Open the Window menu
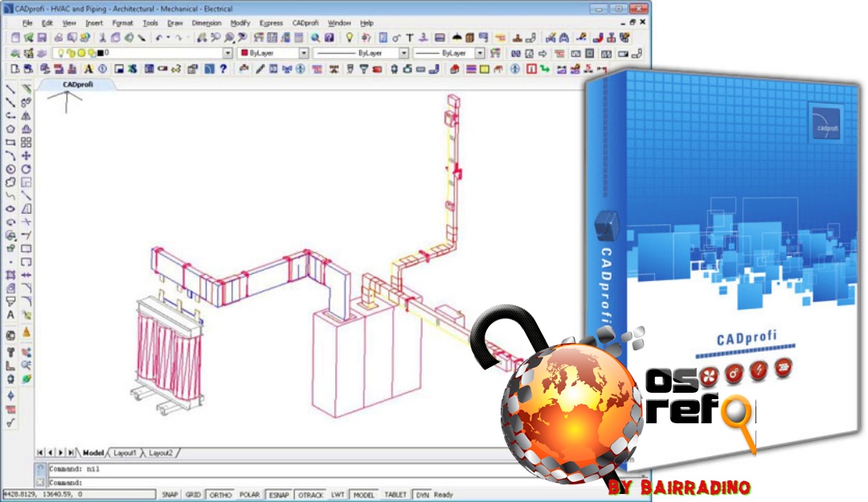The image size is (868, 502). pyautogui.click(x=339, y=23)
